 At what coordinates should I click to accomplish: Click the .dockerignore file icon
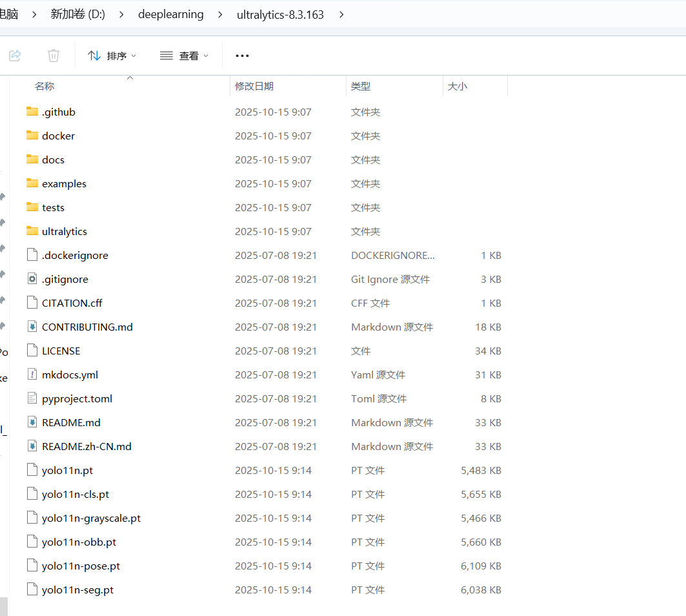(x=32, y=254)
